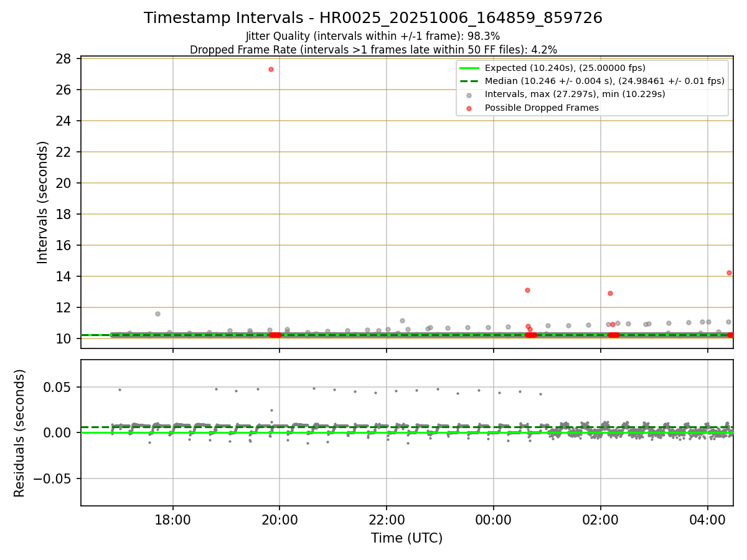Click the Intervals (seconds) axis label

click(42, 202)
